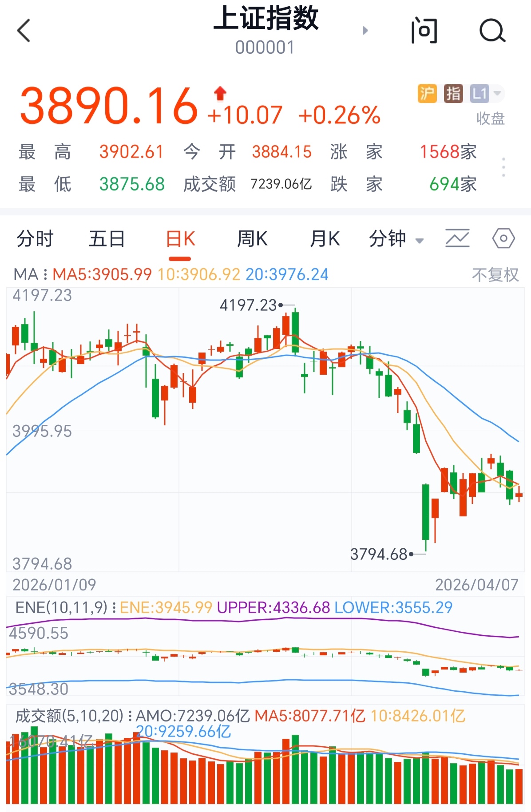
Task: Tap the 沪 market badge
Action: (427, 94)
